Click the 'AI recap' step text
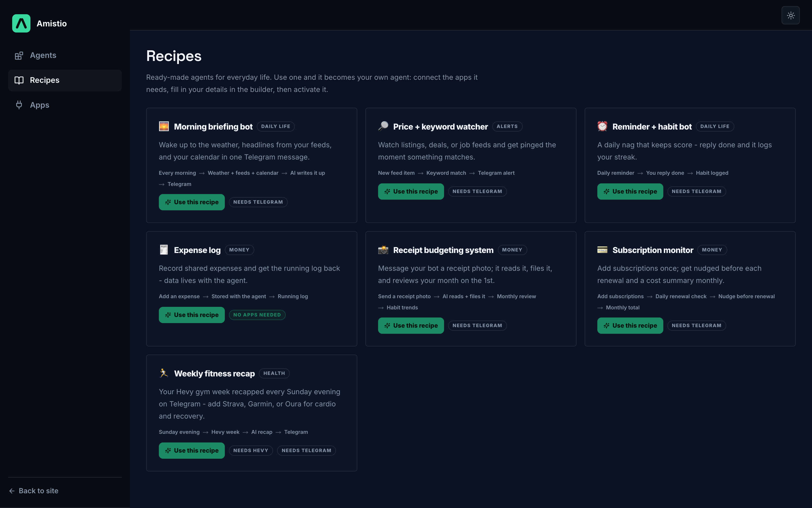This screenshot has width=812, height=508. [262, 432]
